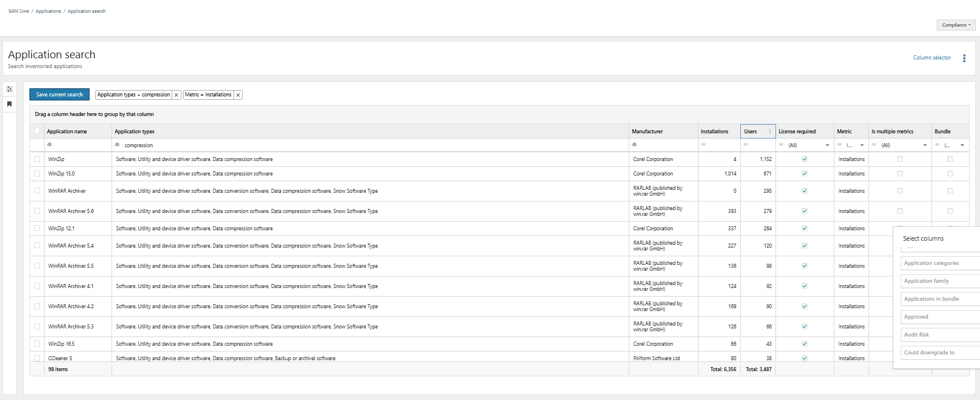
Task: Click the Application name filter input field
Action: coord(81,145)
